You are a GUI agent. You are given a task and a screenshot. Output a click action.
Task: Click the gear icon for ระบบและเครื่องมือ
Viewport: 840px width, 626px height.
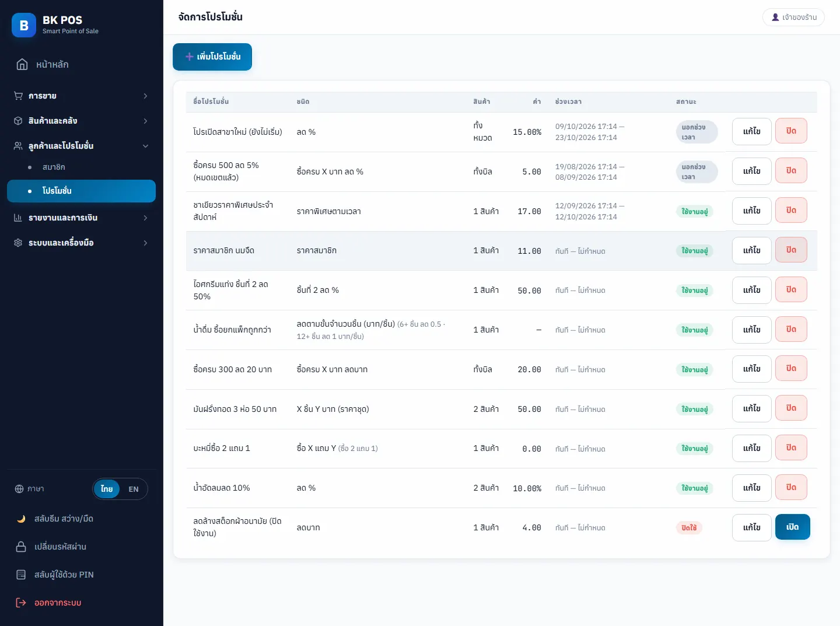(18, 243)
